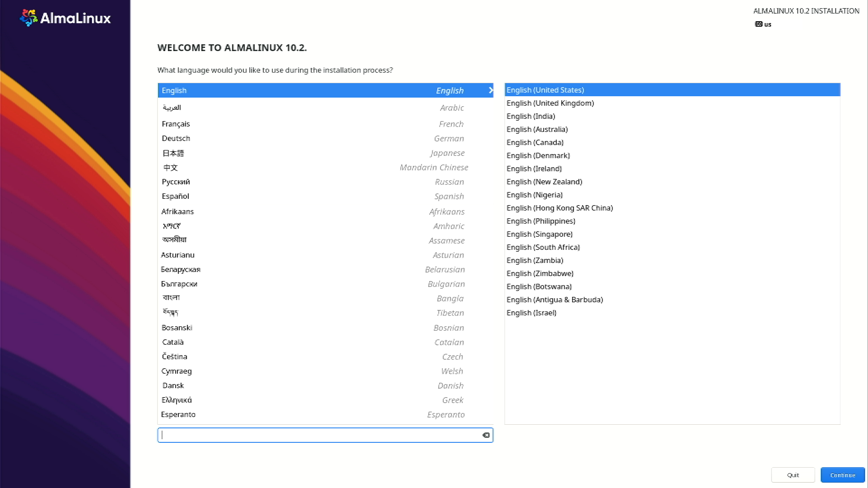868x488 pixels.
Task: Choose Deutsch (German) language
Action: [325, 138]
